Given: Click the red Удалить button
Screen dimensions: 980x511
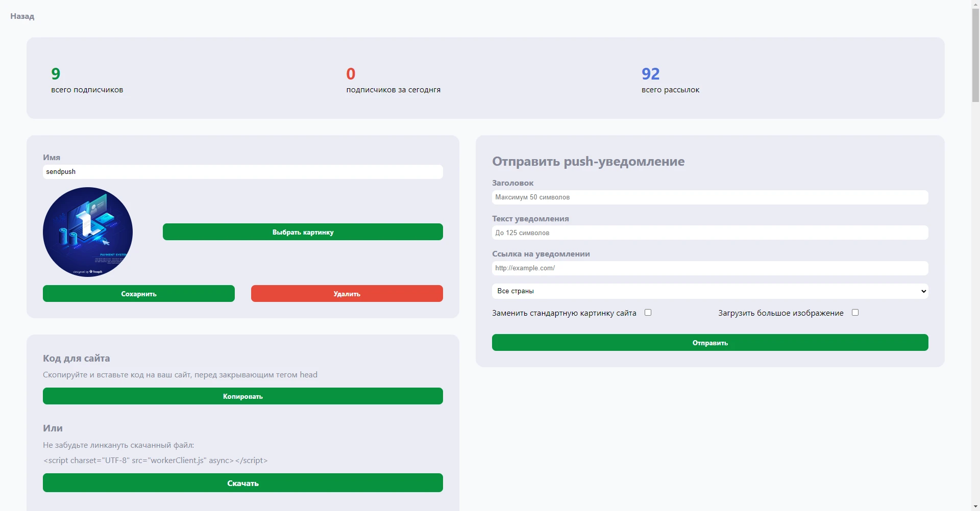Looking at the screenshot, I should pyautogui.click(x=347, y=294).
